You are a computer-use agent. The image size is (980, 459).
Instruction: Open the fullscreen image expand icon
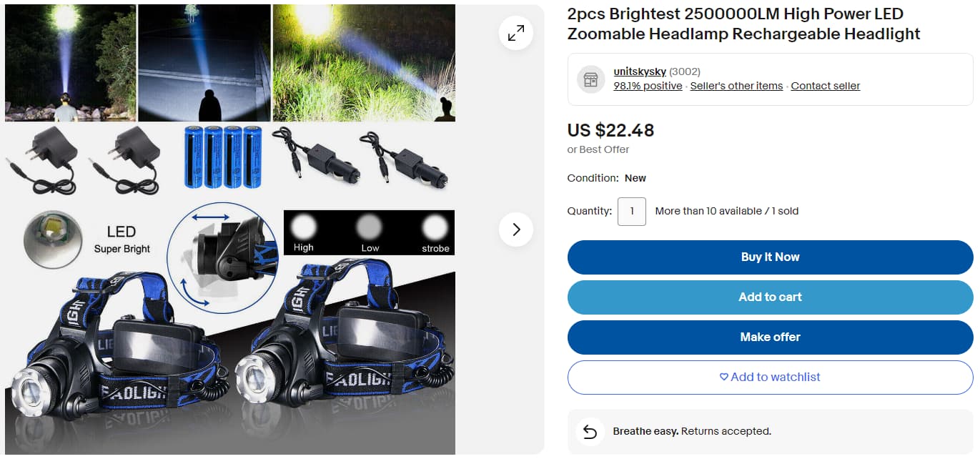(x=516, y=33)
